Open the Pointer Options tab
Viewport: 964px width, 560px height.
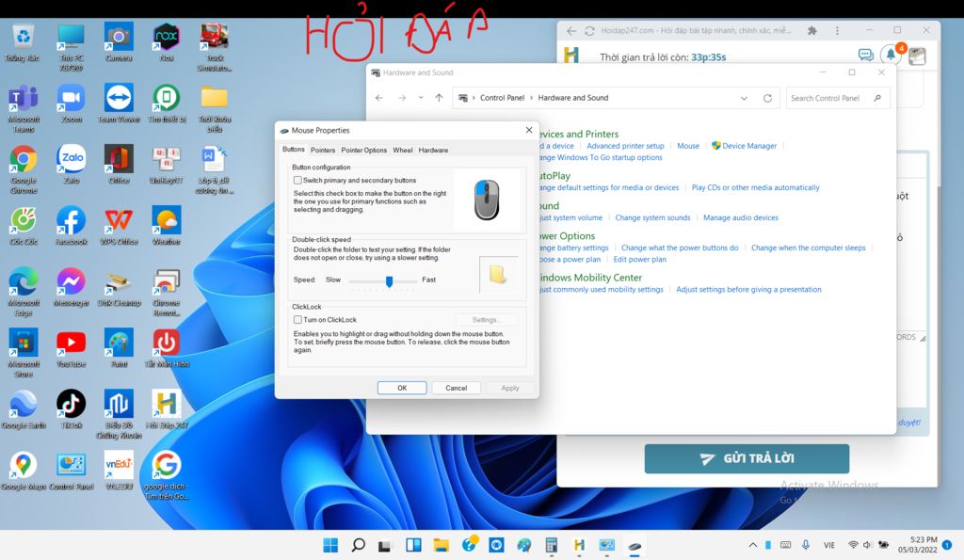[x=364, y=150]
